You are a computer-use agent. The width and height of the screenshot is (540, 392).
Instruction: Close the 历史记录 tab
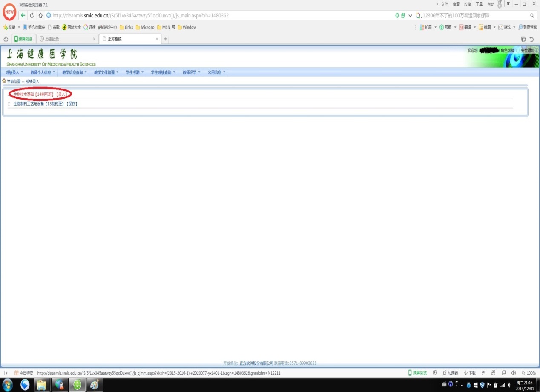(94, 39)
